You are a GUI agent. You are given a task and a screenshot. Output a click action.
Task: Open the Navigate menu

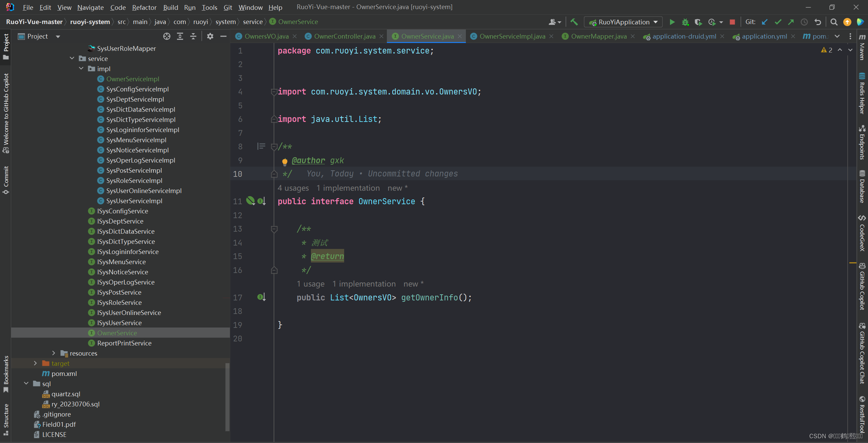tap(90, 7)
